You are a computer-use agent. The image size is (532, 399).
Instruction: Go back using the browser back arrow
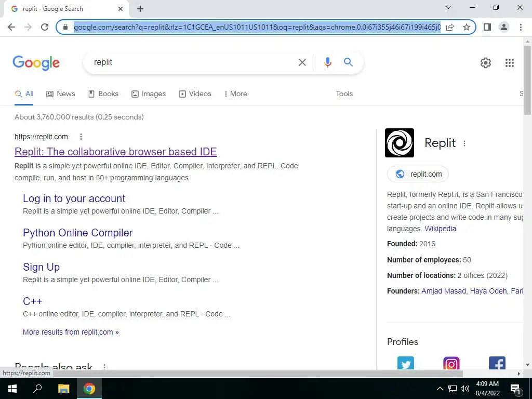11,27
